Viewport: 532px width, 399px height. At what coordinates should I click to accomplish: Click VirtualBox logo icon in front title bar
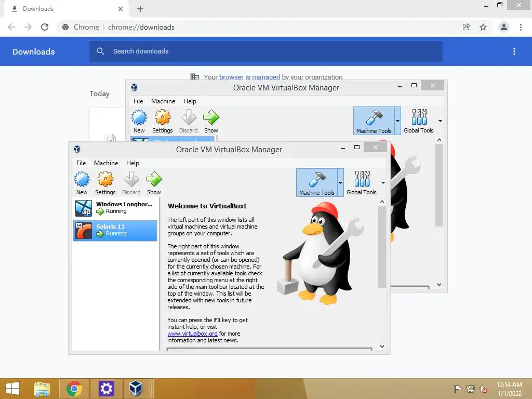coord(77,149)
